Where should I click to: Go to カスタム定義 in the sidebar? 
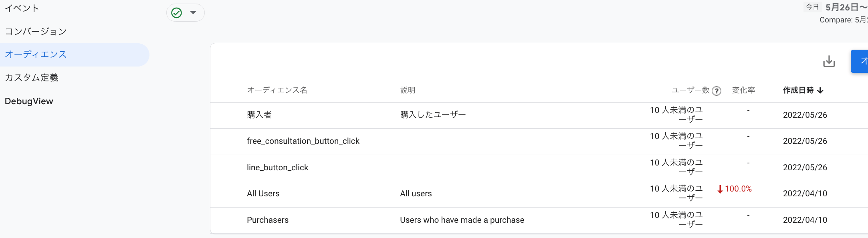[32, 78]
